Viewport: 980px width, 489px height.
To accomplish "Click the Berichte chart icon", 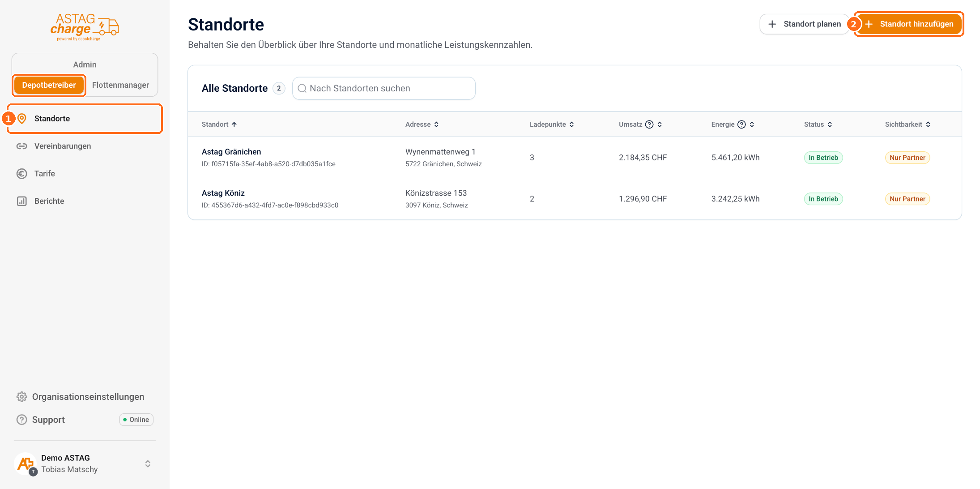I will 22,201.
